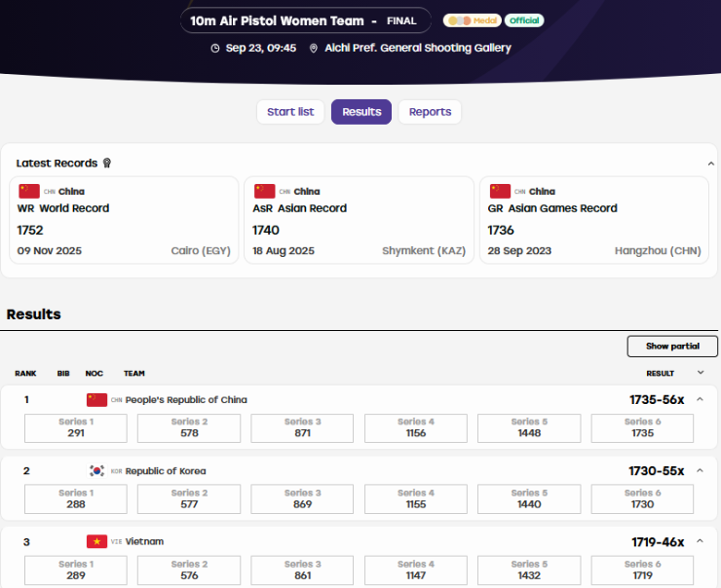Viewport: 721px width, 588px height.
Task: Click Vietnam's Series 6 box showing 1719
Action: pyautogui.click(x=642, y=570)
